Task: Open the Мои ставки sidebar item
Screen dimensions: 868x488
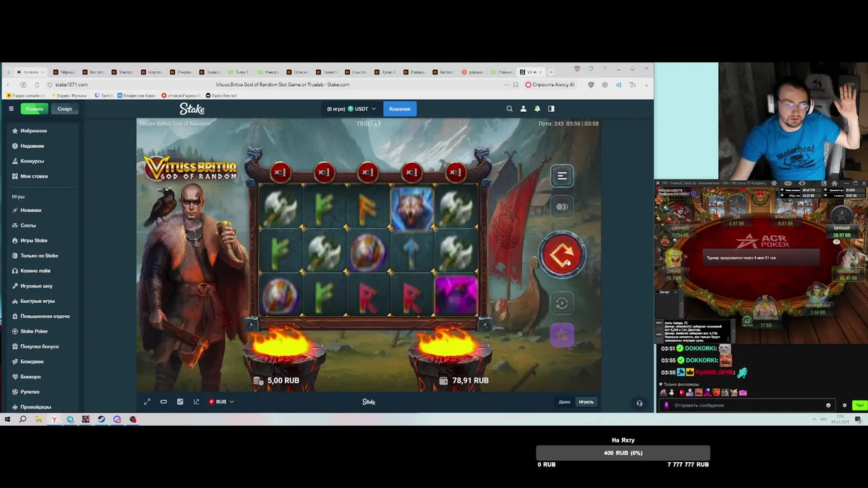Action: [x=34, y=176]
